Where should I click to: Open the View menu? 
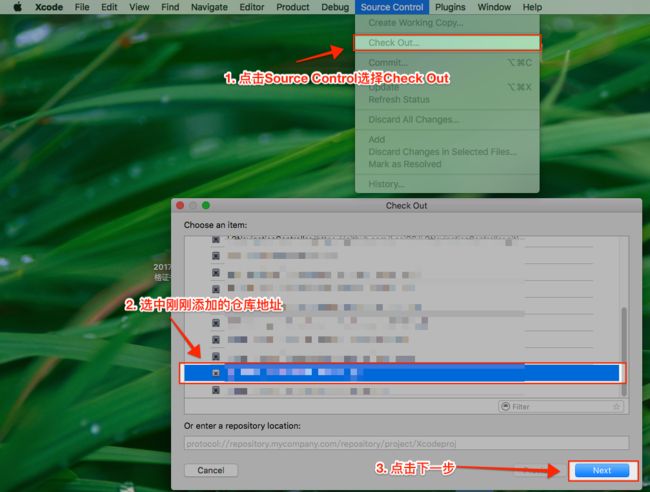pyautogui.click(x=139, y=7)
